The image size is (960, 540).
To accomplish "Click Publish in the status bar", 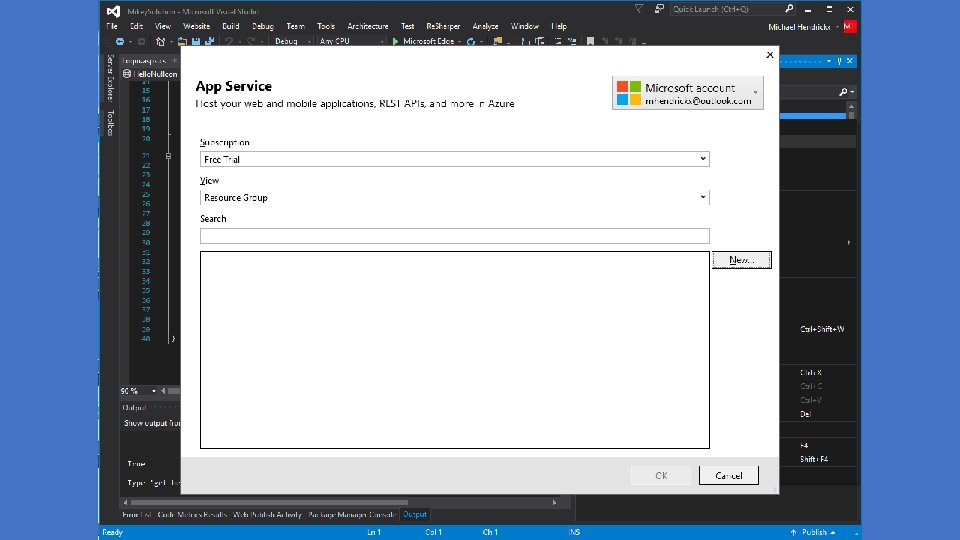I will click(x=814, y=533).
